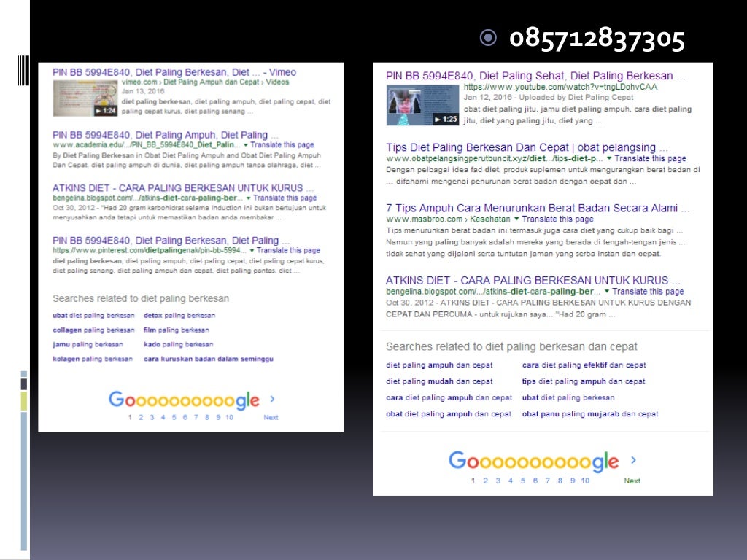Click the left panel's Gooooogle pagination logo

tap(184, 400)
